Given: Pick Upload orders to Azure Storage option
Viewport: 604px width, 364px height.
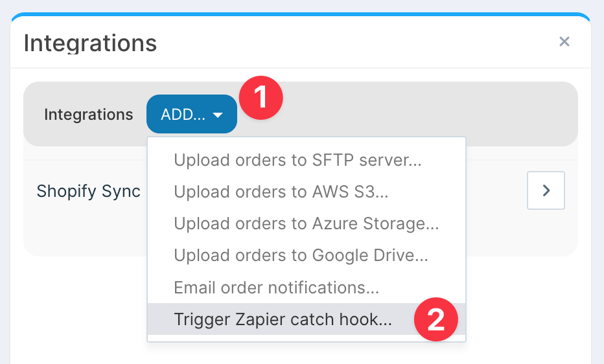Looking at the screenshot, I should (x=306, y=223).
